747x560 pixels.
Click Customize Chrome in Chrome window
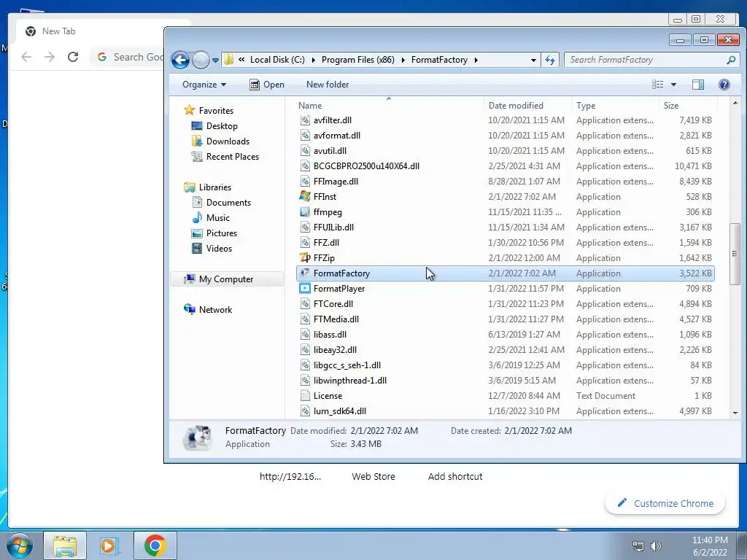click(665, 503)
